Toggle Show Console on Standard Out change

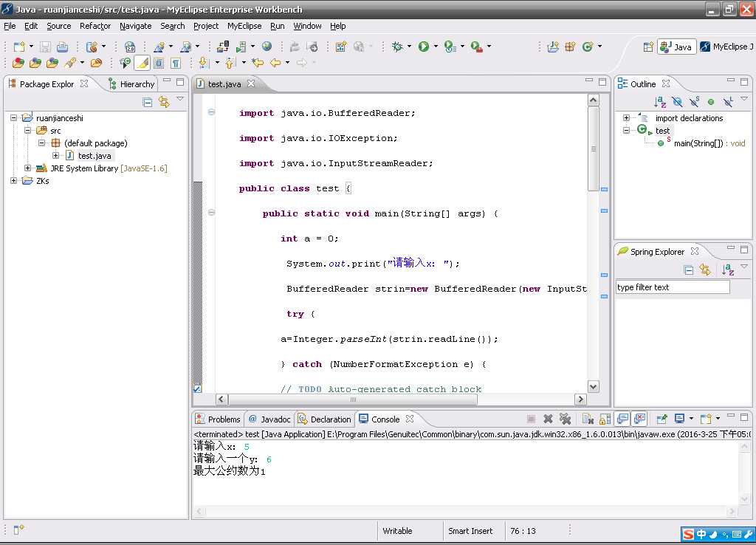click(x=622, y=419)
